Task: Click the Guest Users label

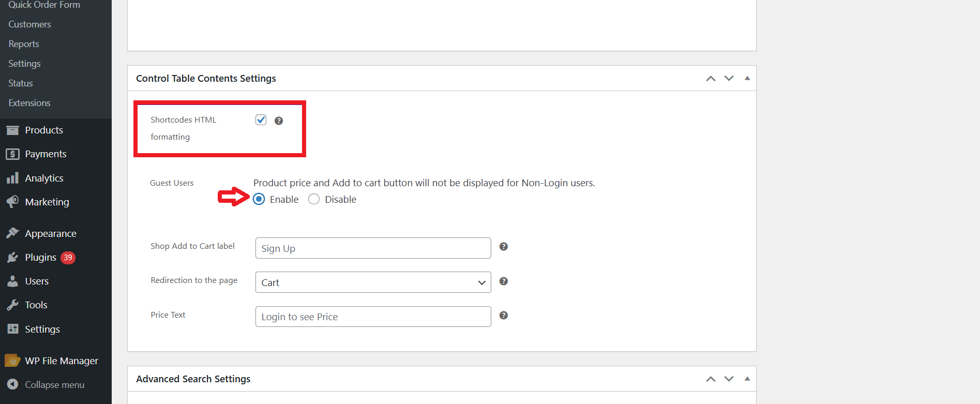Action: coord(172,183)
